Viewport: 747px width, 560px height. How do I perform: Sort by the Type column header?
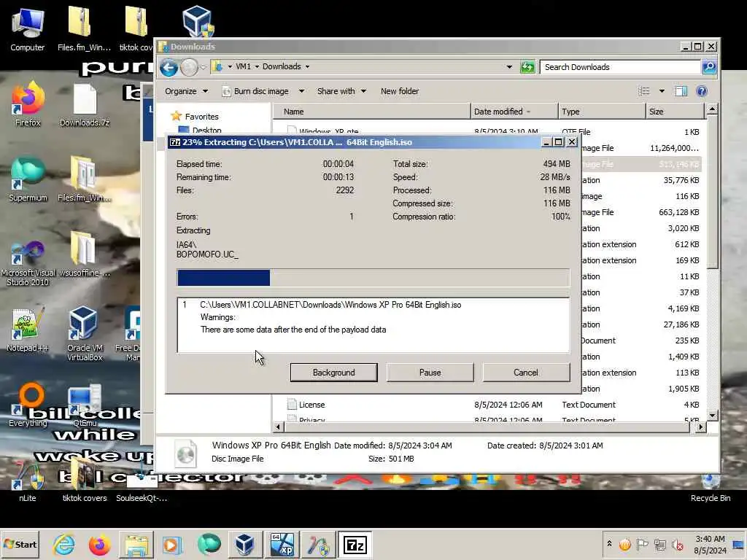point(602,112)
